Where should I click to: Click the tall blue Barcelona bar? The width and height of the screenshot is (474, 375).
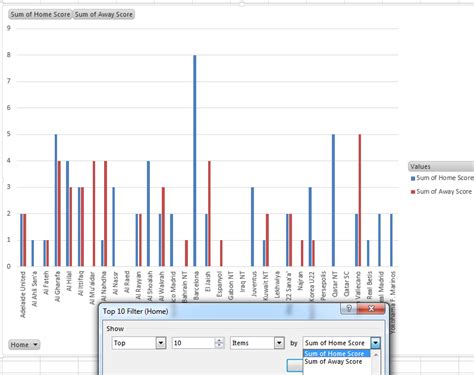coord(195,161)
